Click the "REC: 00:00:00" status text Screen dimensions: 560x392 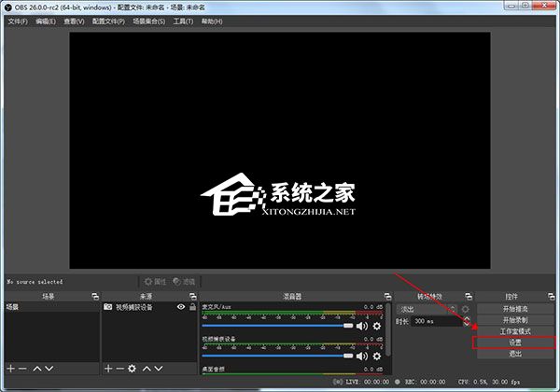(425, 382)
